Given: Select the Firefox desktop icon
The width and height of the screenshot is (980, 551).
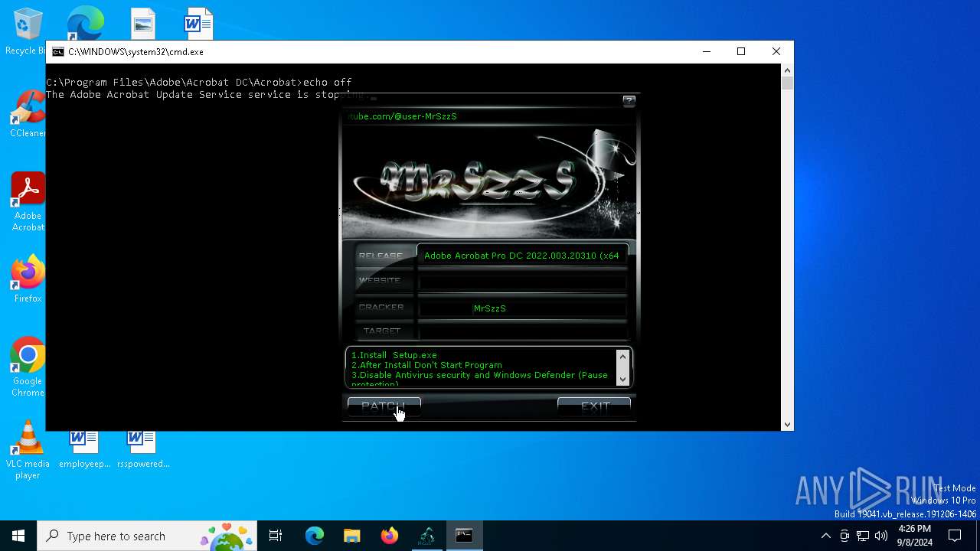Looking at the screenshot, I should [x=28, y=279].
